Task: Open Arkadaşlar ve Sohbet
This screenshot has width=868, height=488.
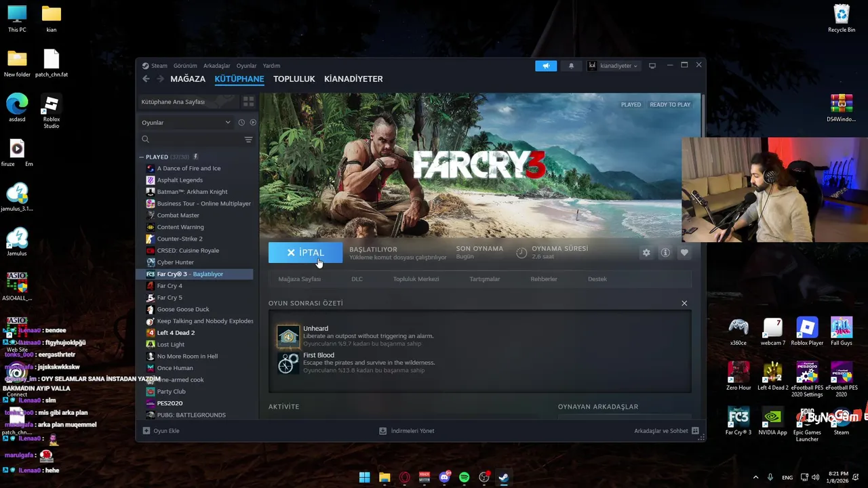Action: (x=667, y=430)
